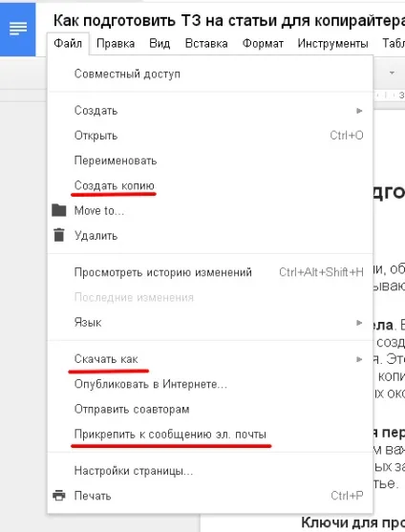405x532 pixels.
Task: Open the Инструменты menu
Action: tap(332, 44)
